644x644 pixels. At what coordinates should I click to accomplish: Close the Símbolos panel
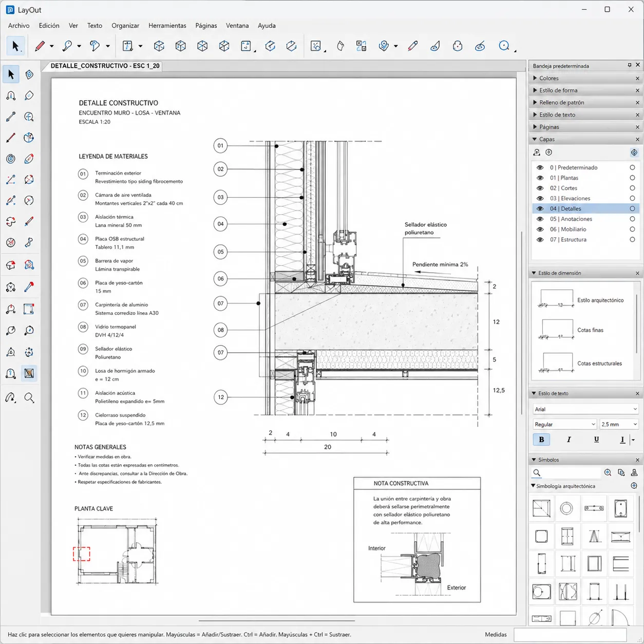pyautogui.click(x=637, y=460)
